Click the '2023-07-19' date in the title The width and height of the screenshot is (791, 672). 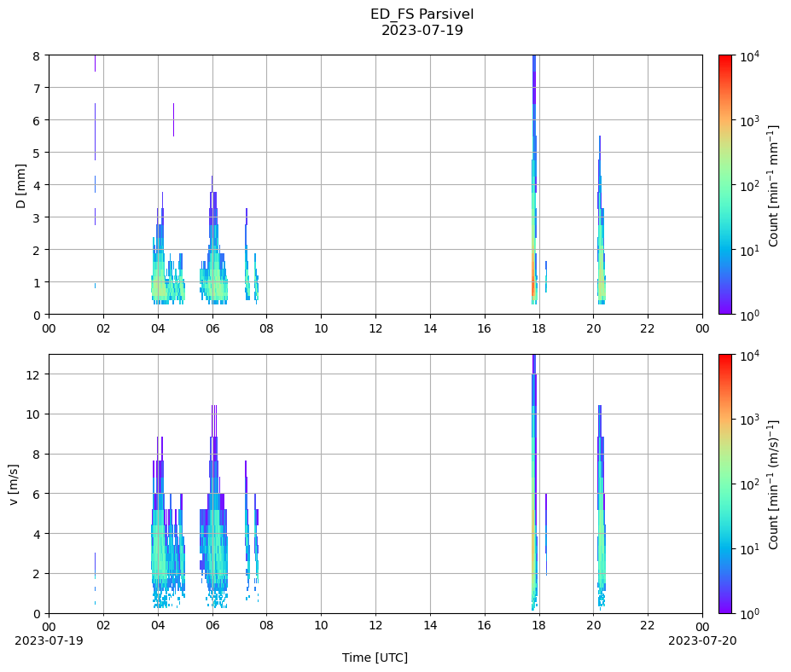tap(422, 30)
